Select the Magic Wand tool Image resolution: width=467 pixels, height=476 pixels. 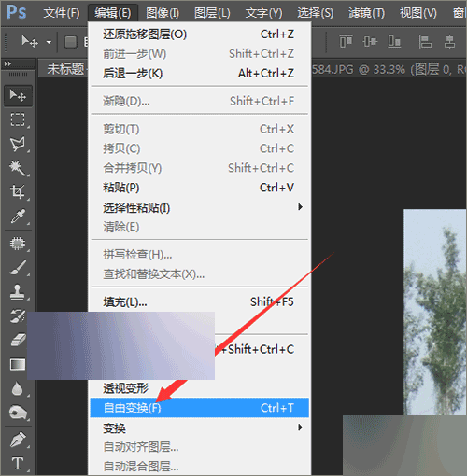[18, 168]
